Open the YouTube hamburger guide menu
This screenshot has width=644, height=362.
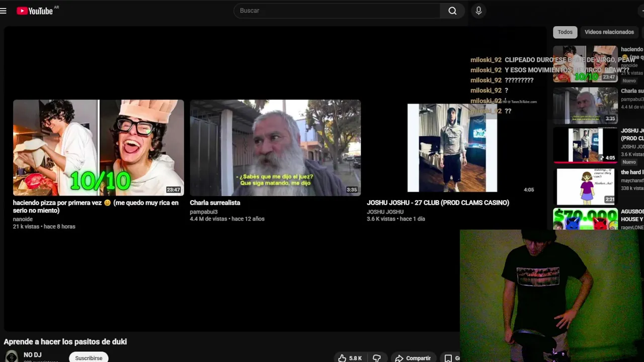tap(4, 11)
